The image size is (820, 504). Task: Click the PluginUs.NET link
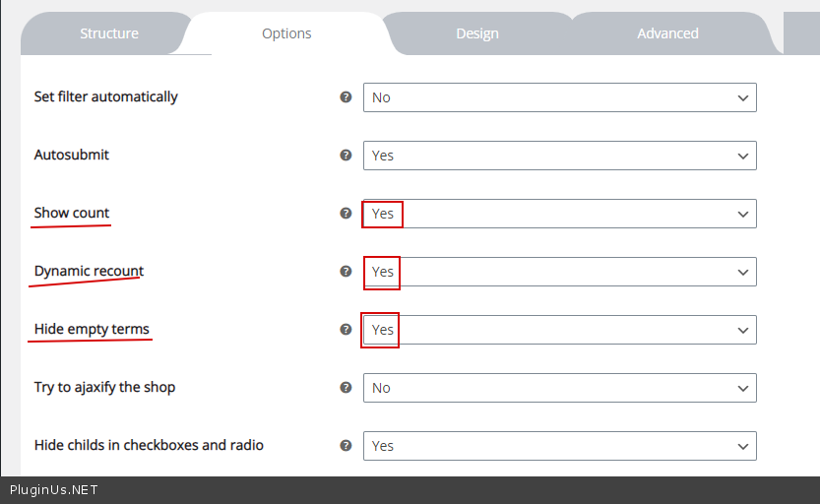54,490
